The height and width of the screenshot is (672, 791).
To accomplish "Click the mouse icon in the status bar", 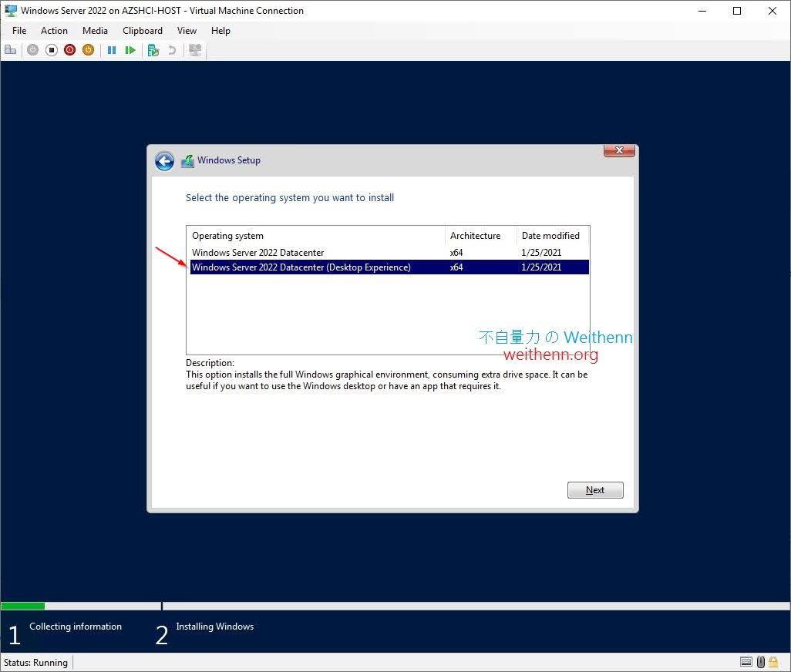I will pyautogui.click(x=761, y=661).
